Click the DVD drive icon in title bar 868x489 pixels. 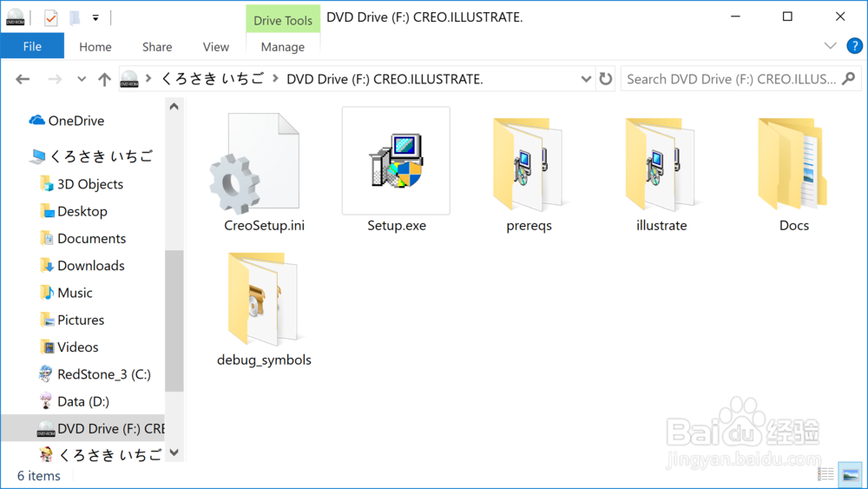pyautogui.click(x=16, y=17)
